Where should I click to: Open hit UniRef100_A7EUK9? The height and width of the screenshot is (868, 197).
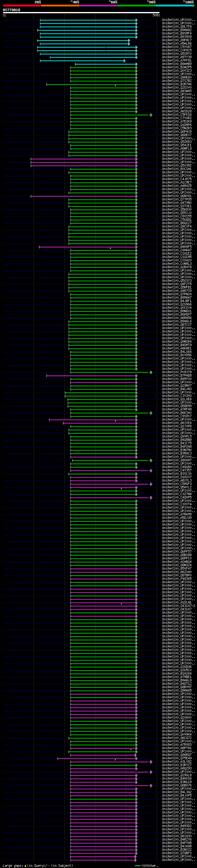[177, 122]
